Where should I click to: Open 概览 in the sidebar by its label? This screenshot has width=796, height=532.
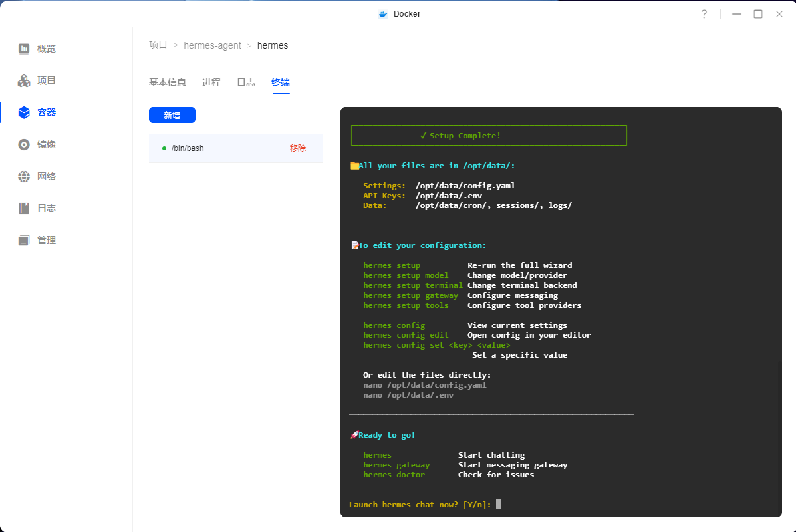[x=46, y=49]
